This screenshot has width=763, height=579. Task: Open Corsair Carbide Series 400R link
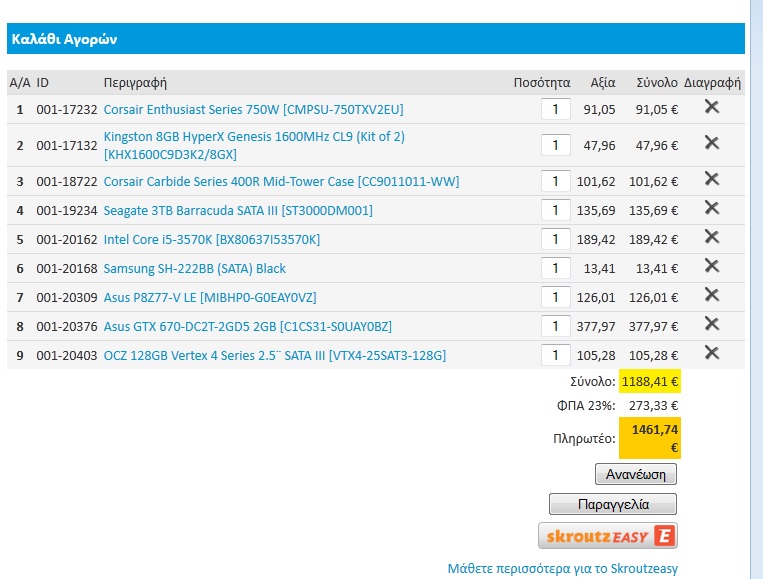pos(281,181)
